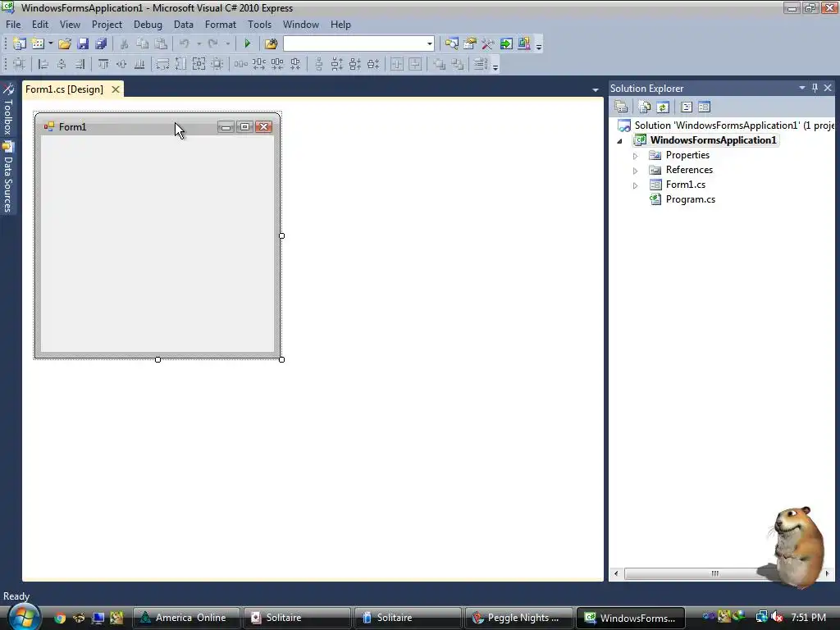Click Refresh icon in Solution Explorer toolbar
Viewport: 840px width, 630px height.
click(x=663, y=107)
